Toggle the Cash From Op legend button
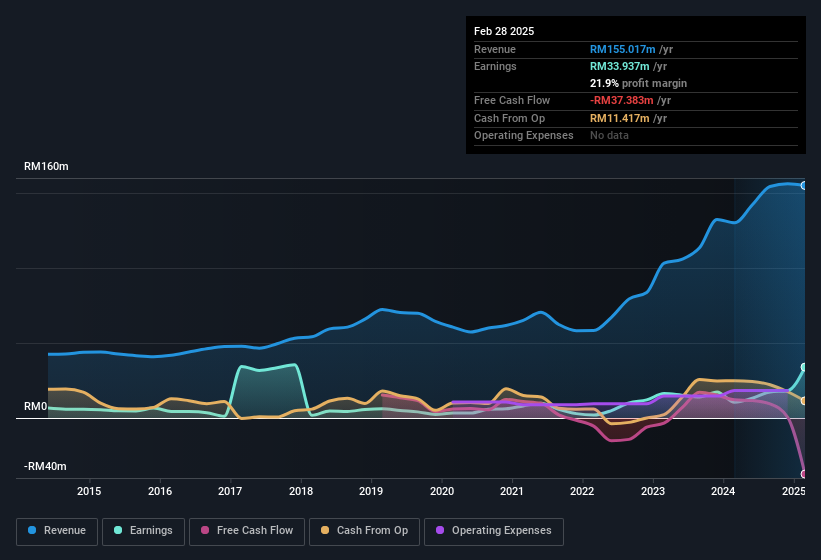 [364, 531]
